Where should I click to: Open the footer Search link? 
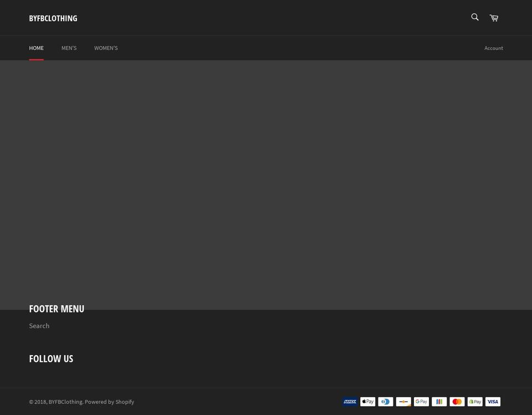[39, 326]
